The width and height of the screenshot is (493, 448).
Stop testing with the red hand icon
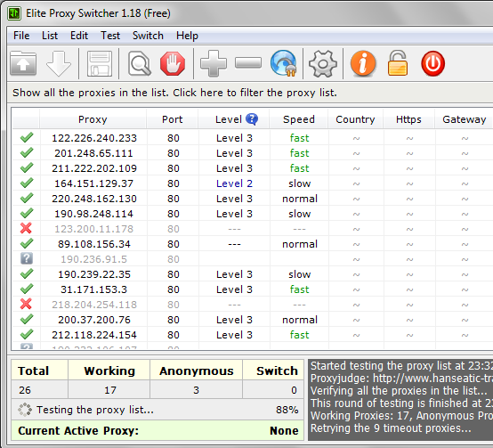173,63
